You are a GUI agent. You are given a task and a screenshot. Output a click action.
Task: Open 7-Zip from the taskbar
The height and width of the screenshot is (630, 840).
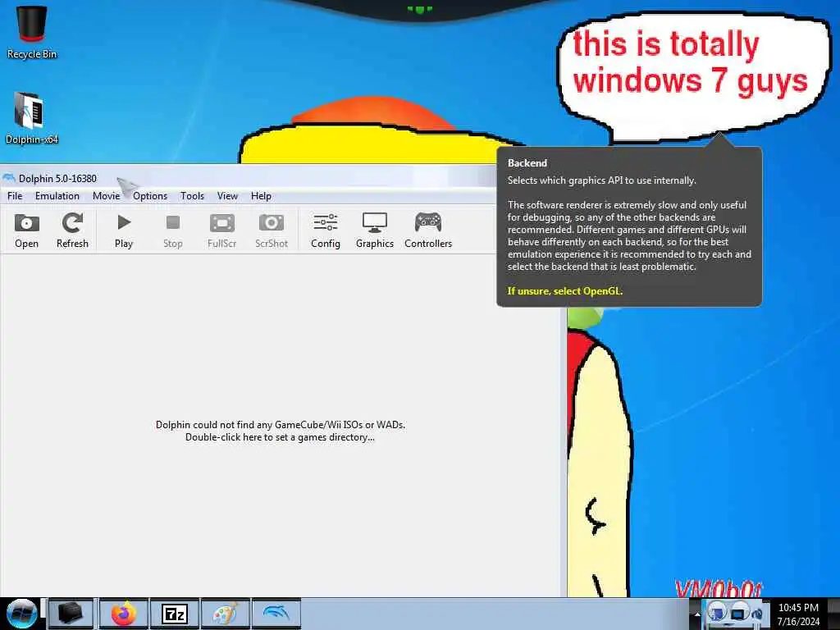[175, 614]
